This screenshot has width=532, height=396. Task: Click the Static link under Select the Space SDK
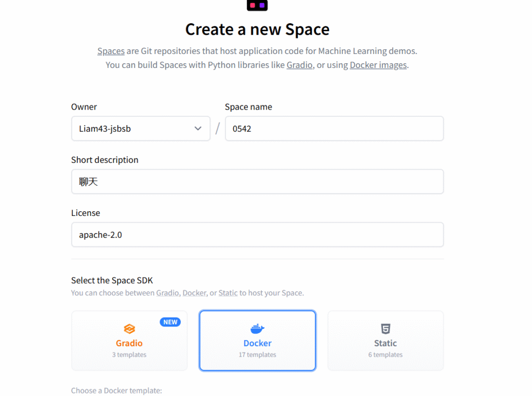coord(228,293)
